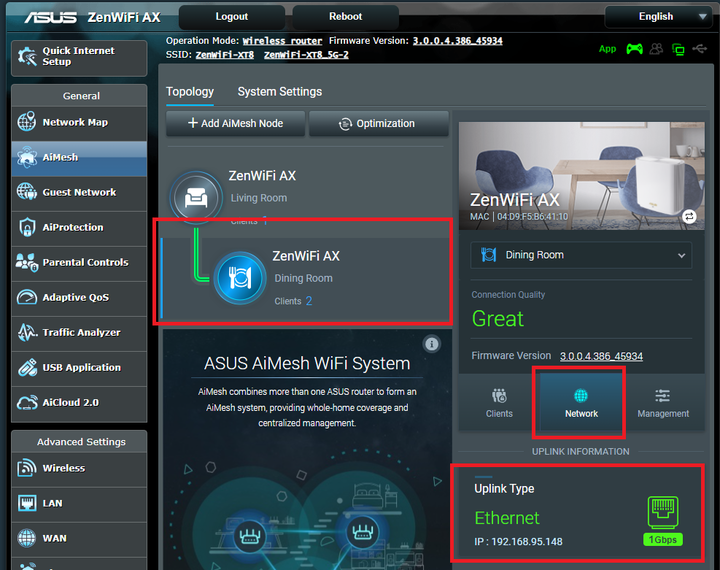This screenshot has width=720, height=570.
Task: Click the guest users status icon
Action: (657, 49)
